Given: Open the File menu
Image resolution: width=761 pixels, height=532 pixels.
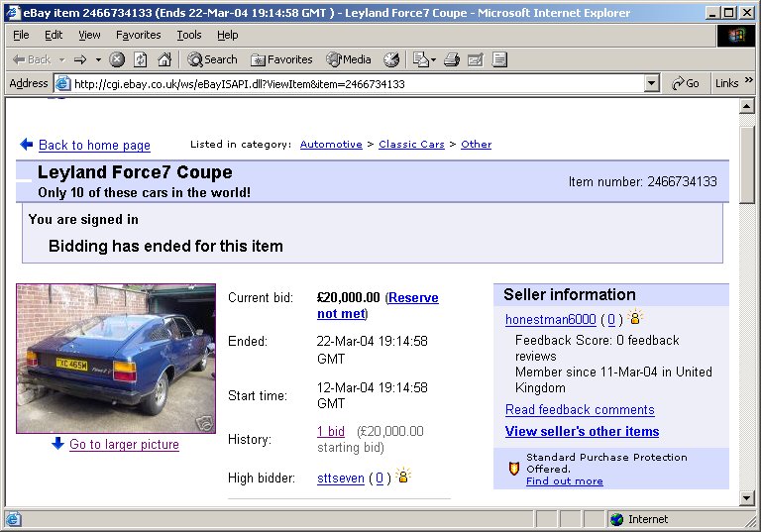Looking at the screenshot, I should (x=21, y=35).
